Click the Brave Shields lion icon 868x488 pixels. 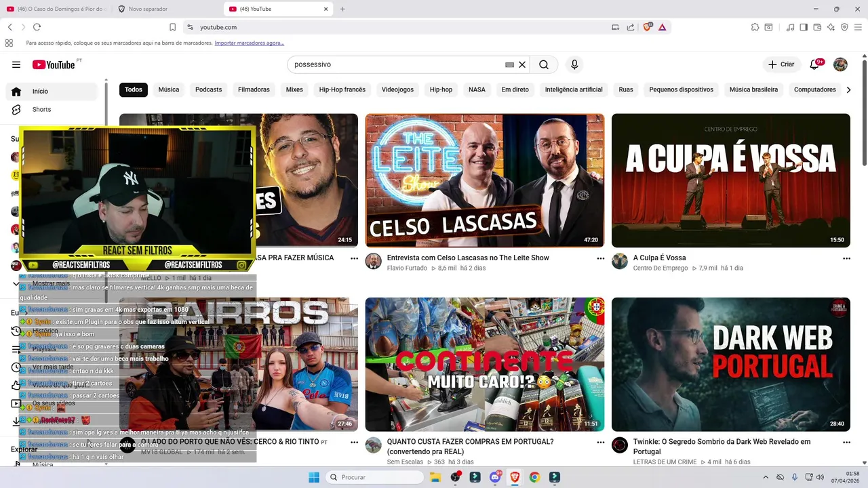click(647, 27)
